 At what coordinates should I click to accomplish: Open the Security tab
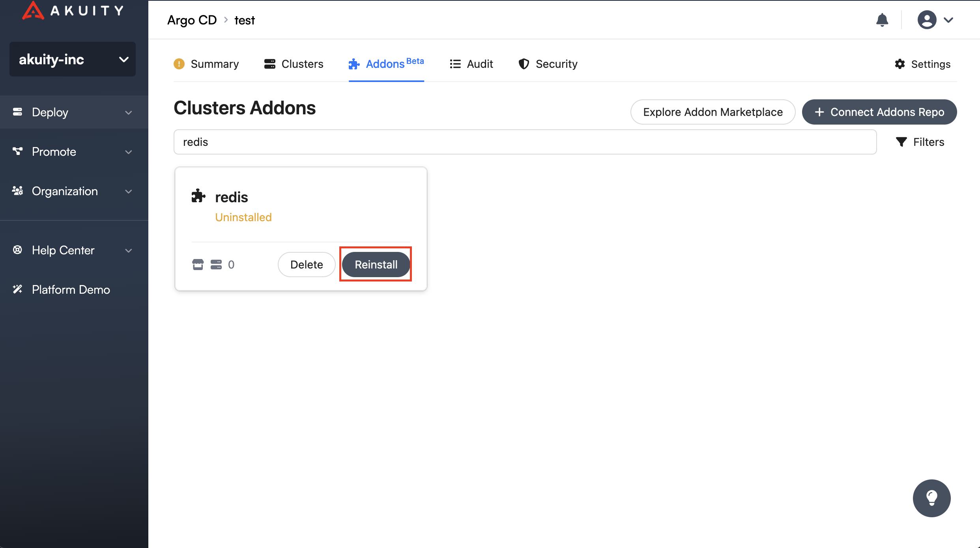coord(548,64)
